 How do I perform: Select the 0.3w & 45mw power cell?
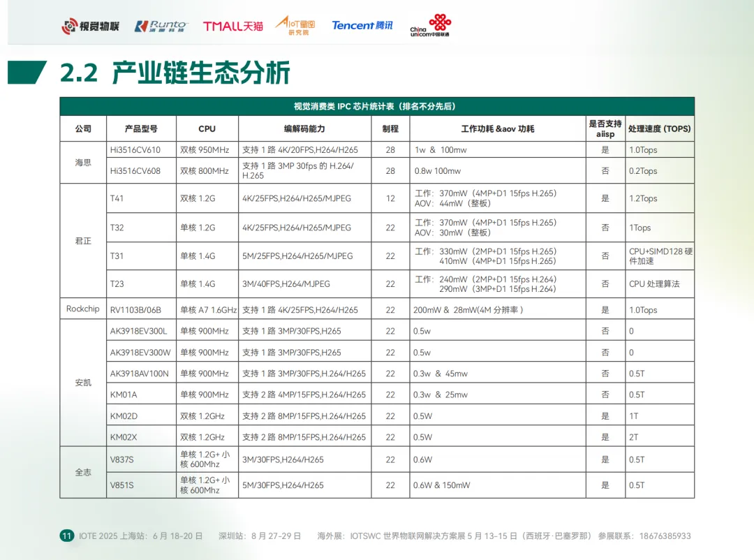tap(498, 374)
